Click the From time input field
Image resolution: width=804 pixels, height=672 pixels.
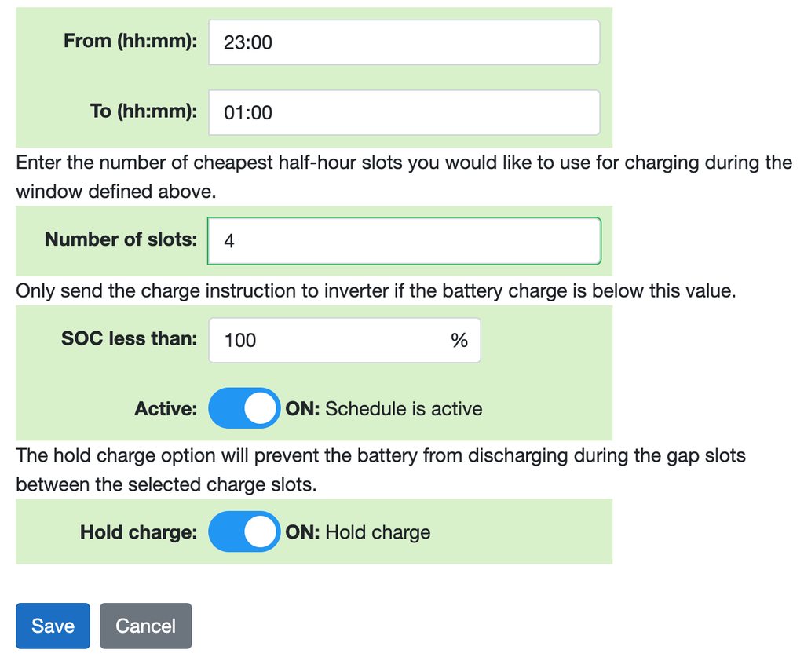coord(404,42)
